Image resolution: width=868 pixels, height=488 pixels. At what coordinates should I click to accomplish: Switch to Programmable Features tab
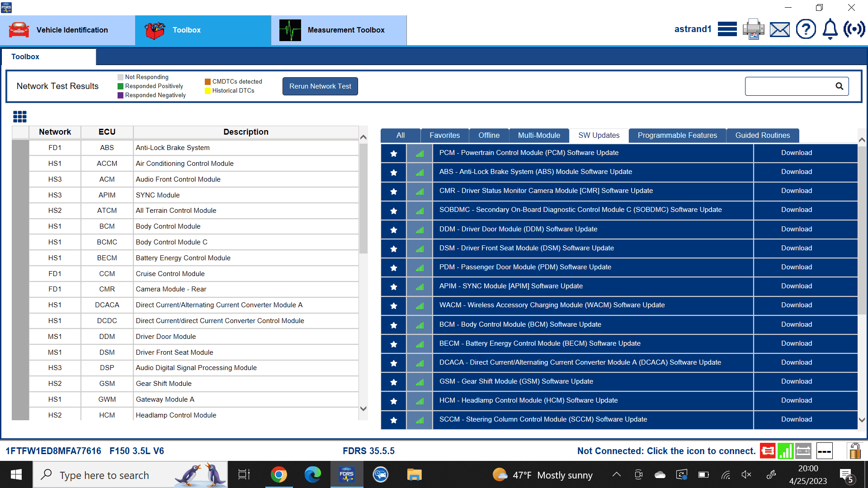point(677,135)
